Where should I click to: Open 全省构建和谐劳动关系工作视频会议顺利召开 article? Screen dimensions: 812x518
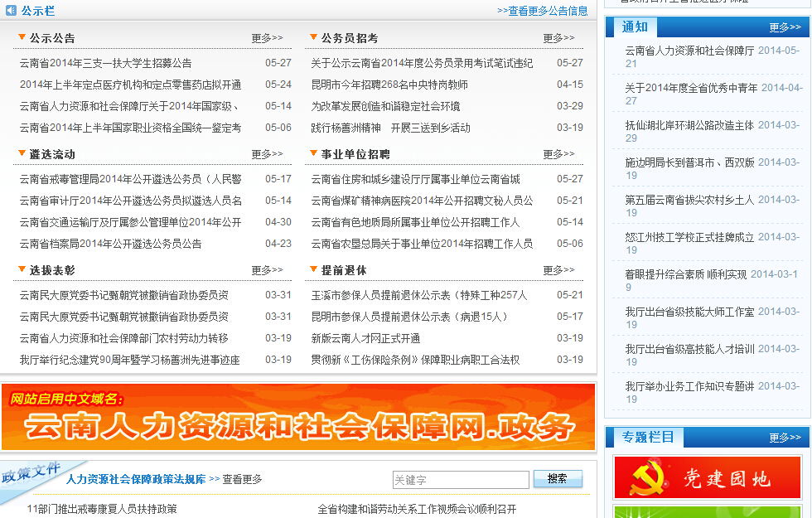417,509
